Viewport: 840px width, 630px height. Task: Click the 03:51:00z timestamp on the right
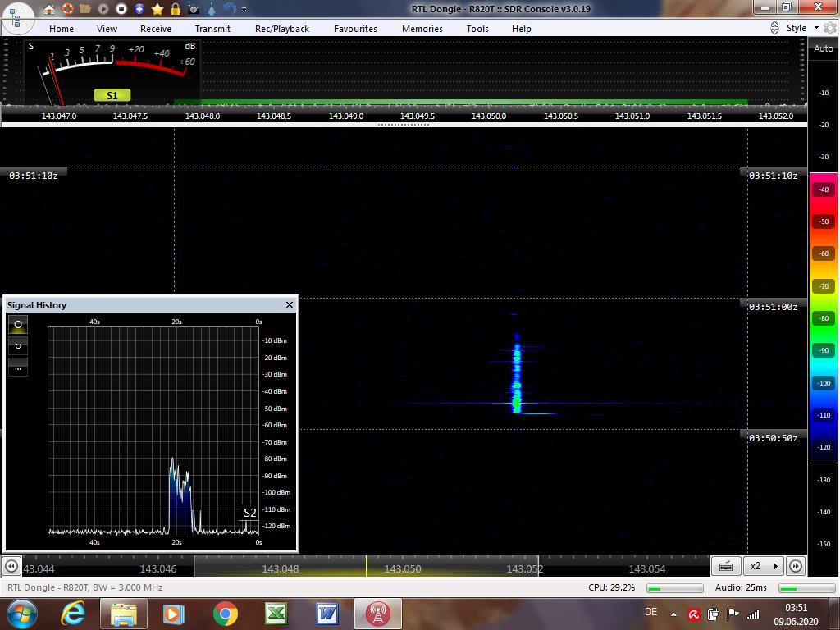pos(773,307)
